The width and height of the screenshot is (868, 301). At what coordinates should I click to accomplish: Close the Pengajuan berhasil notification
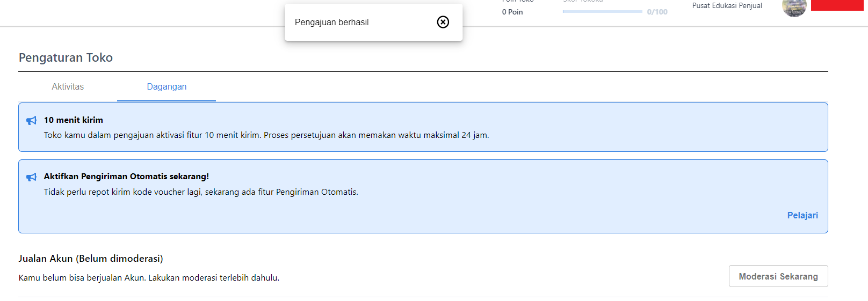pyautogui.click(x=443, y=22)
